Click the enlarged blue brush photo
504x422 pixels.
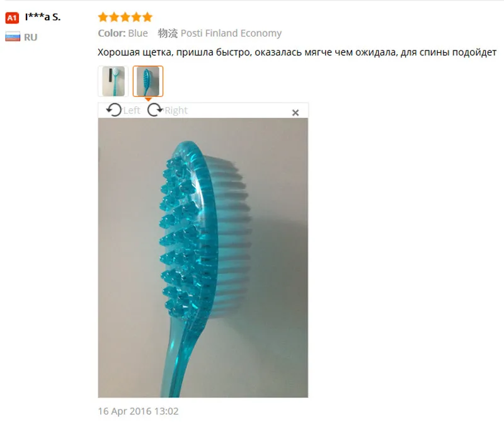203,258
